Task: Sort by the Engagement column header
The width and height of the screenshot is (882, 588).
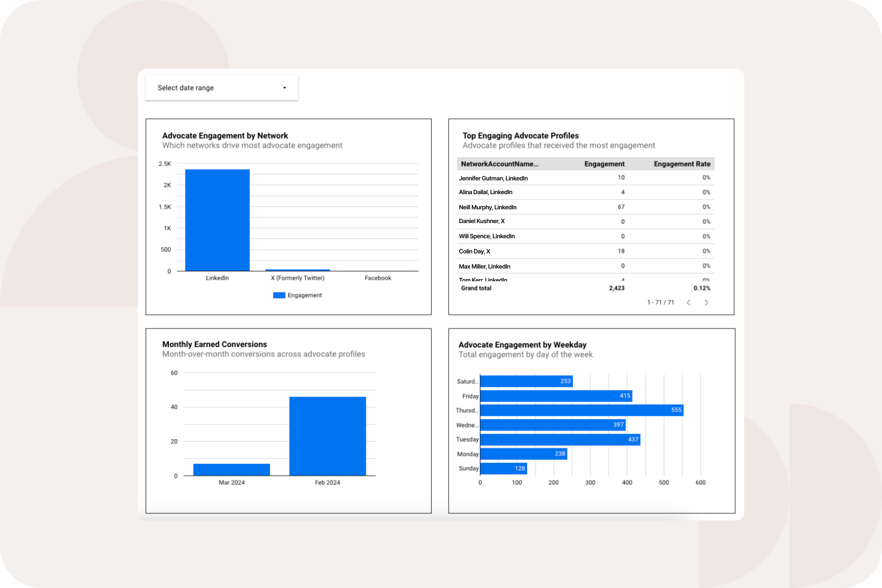Action: pos(604,164)
